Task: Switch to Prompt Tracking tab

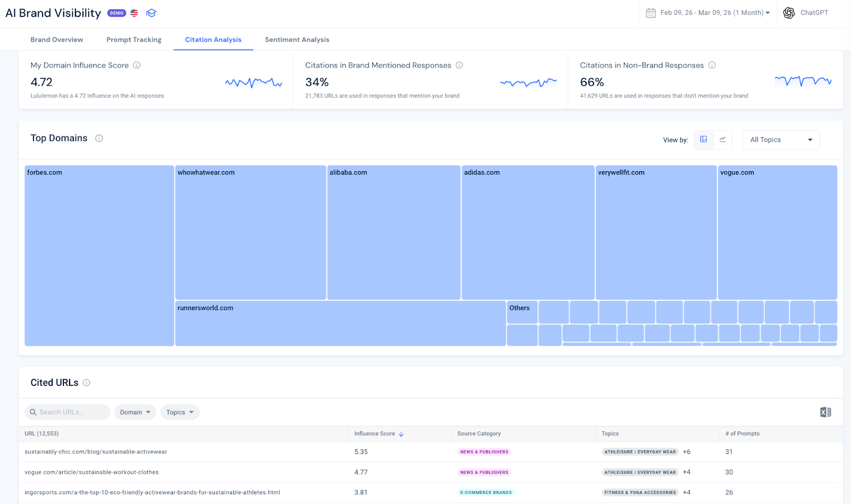Action: [134, 40]
